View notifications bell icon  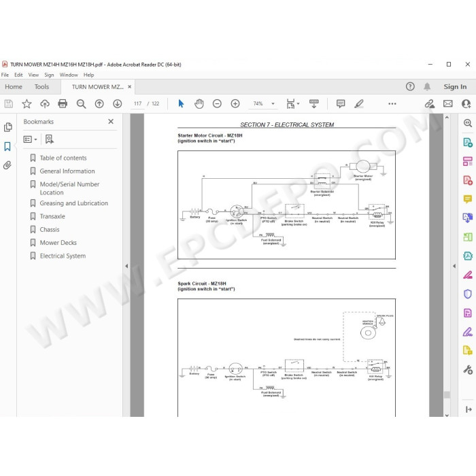(427, 87)
